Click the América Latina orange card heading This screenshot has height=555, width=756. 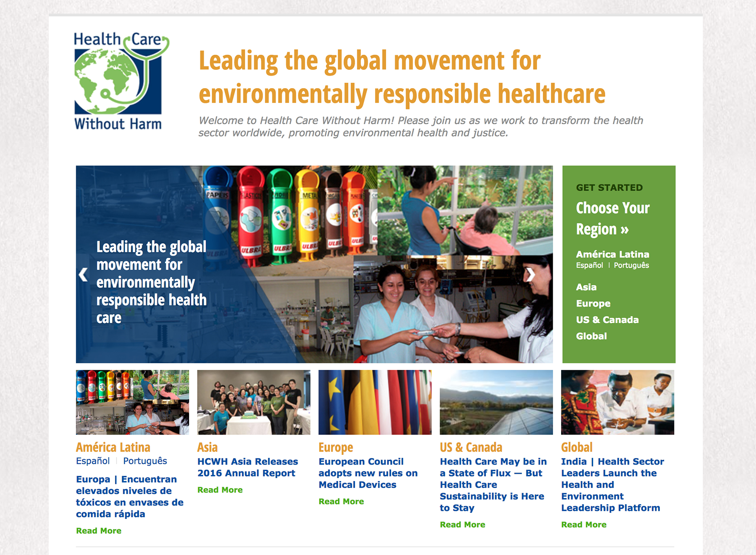click(x=113, y=447)
